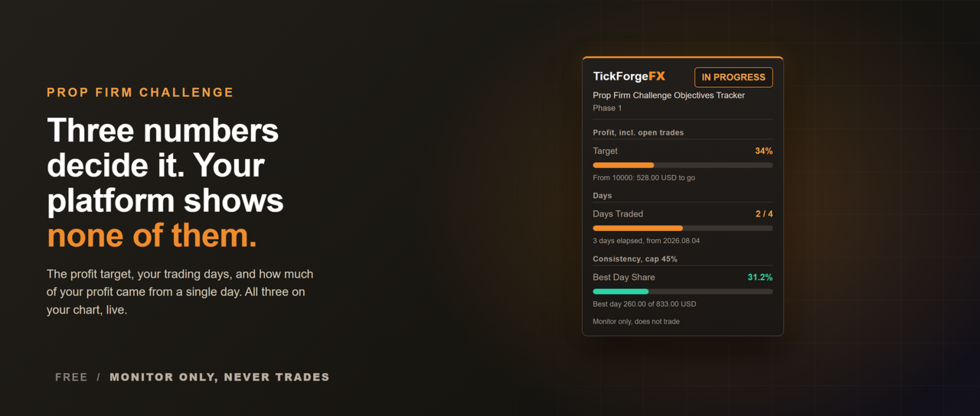Click the Days section header

pyautogui.click(x=603, y=196)
